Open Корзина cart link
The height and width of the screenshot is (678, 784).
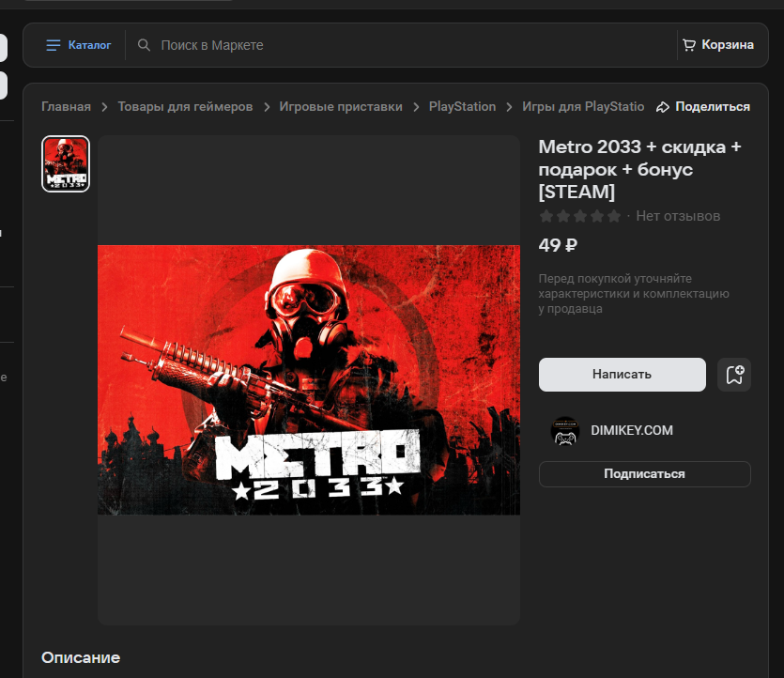718,45
